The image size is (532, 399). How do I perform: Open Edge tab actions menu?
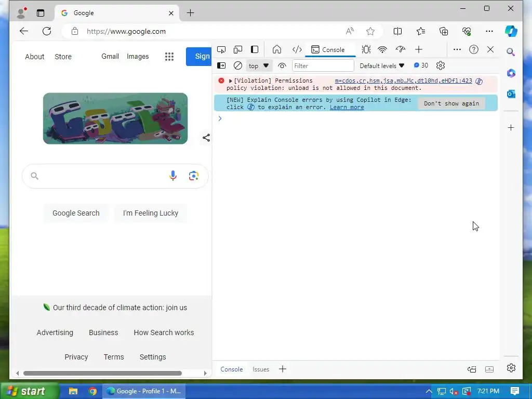click(x=41, y=13)
